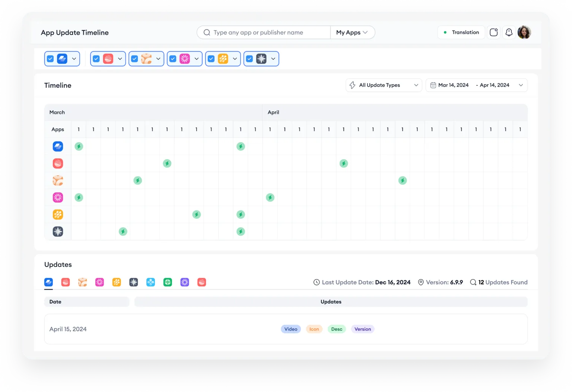The image size is (572, 392).
Task: Click the Video update tag
Action: [291, 329]
